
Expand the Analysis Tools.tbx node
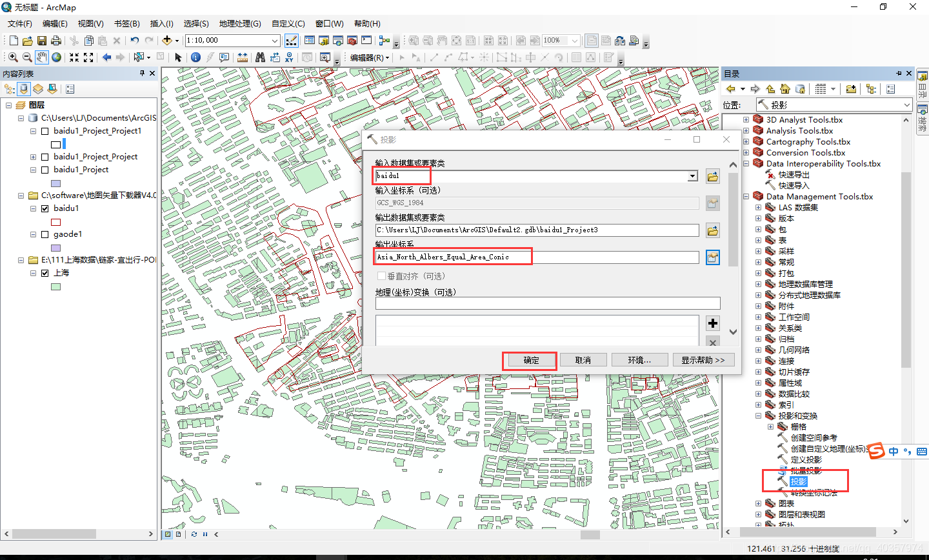pos(746,130)
